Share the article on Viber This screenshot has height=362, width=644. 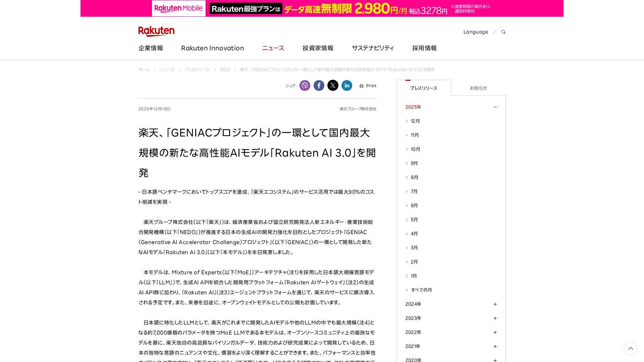[x=305, y=85]
